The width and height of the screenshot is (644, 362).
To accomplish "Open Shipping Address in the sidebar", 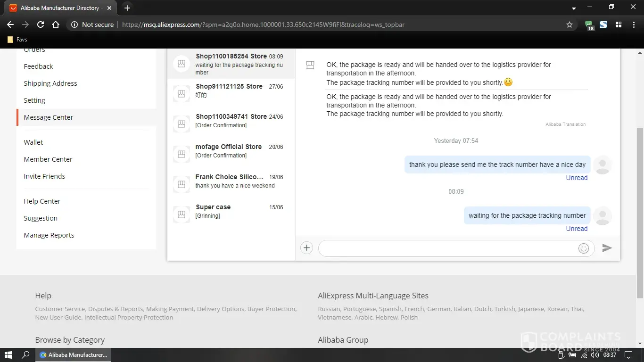I will [50, 83].
